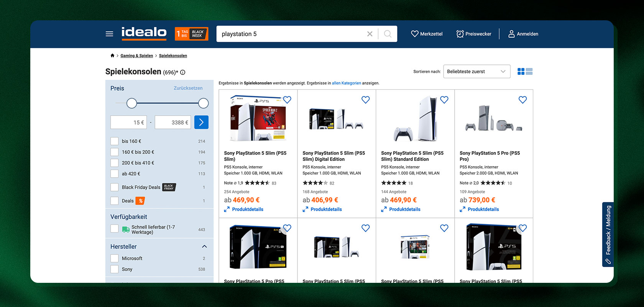Click the minimum price field 15 €
The width and height of the screenshot is (644, 307).
tap(128, 122)
